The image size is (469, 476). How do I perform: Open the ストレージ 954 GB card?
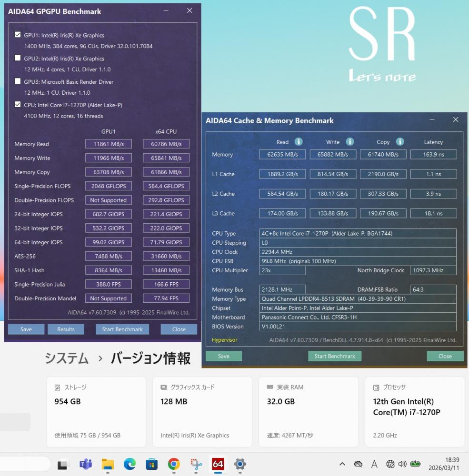(96, 412)
